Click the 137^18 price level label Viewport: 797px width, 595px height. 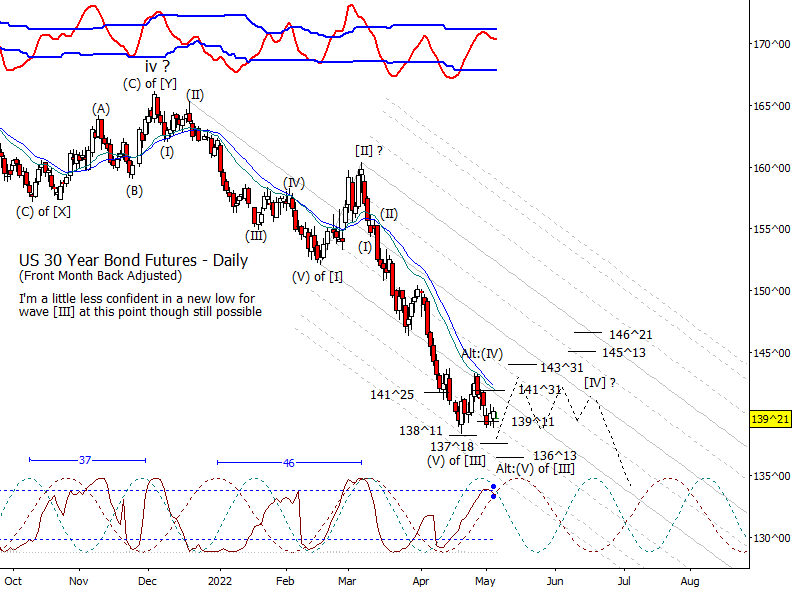(452, 447)
